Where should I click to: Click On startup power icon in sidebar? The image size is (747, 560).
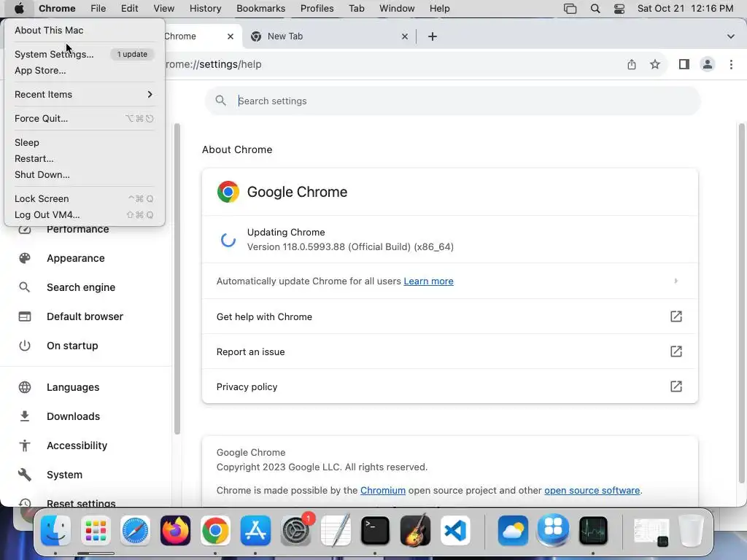25,345
